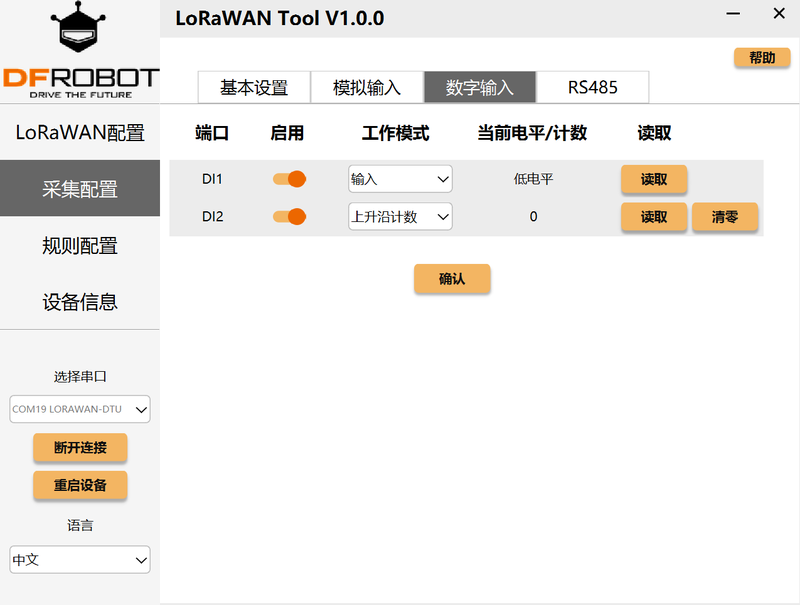This screenshot has height=605, width=800.
Task: Select the 数字输入 tab
Action: (480, 87)
